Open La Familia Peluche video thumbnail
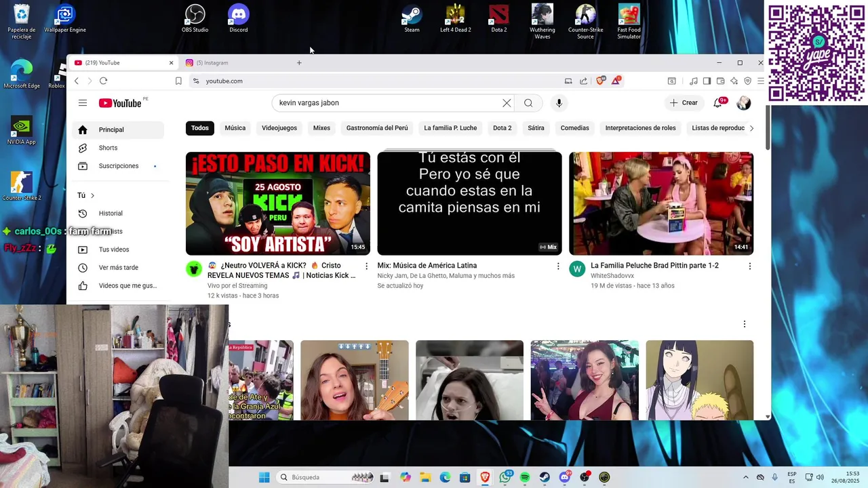This screenshot has height=488, width=868. (661, 203)
